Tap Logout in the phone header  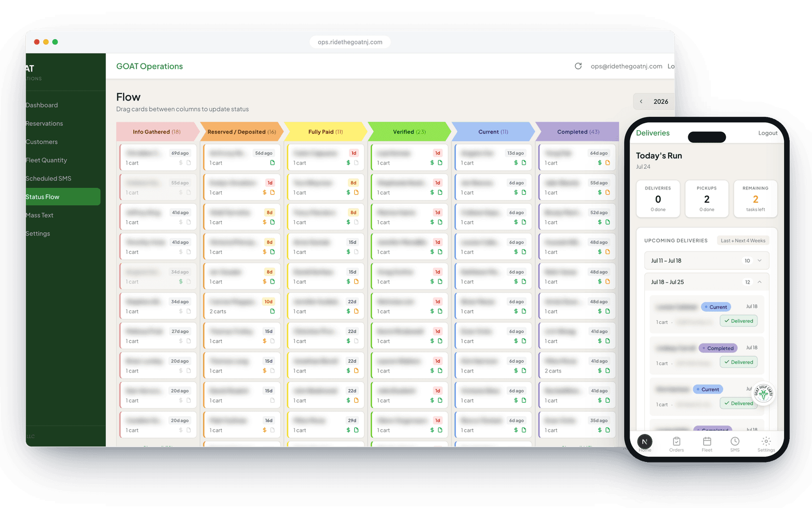click(x=768, y=133)
